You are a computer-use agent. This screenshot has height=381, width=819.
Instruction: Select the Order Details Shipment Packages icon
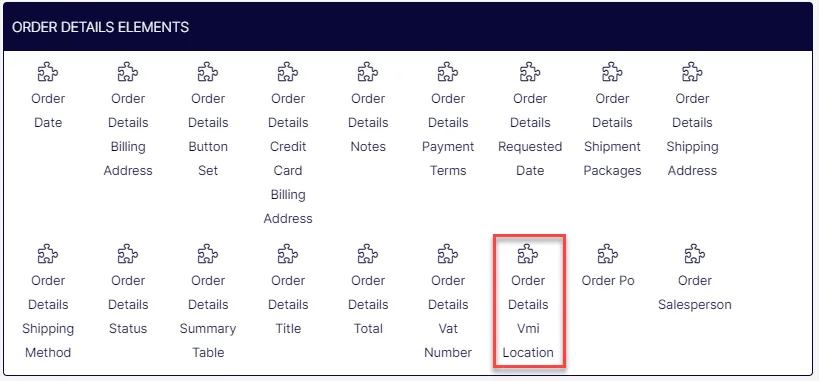coord(612,72)
